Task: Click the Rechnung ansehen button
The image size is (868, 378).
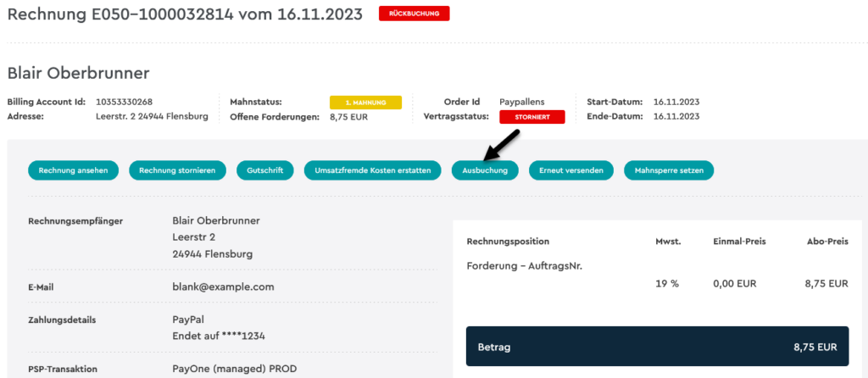Action: (x=75, y=170)
